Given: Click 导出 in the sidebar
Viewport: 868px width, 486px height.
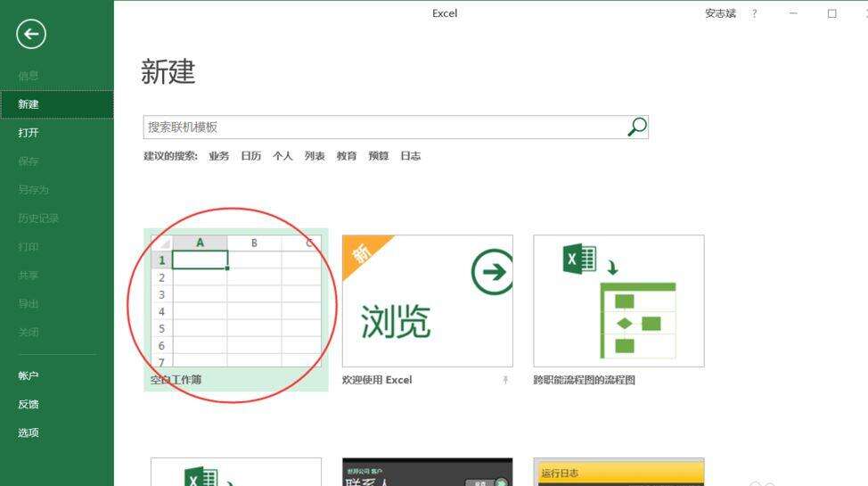Looking at the screenshot, I should 29,304.
